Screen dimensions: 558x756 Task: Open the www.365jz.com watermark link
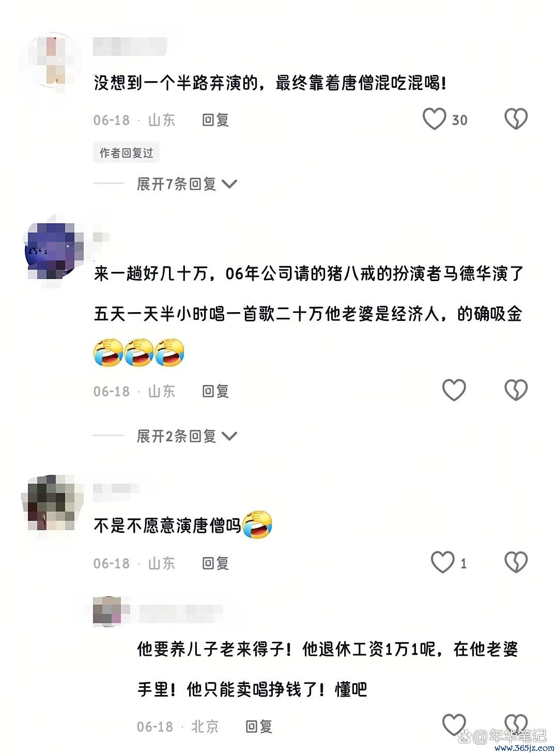[x=524, y=748]
